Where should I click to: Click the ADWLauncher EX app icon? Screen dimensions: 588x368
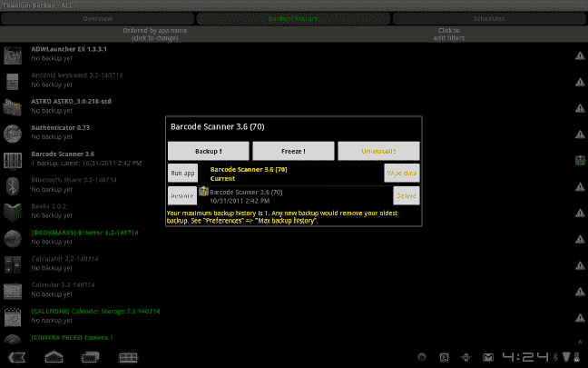tap(13, 55)
